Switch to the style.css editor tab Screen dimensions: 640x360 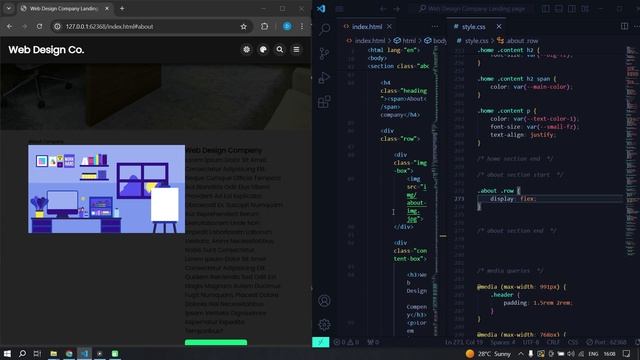473,27
